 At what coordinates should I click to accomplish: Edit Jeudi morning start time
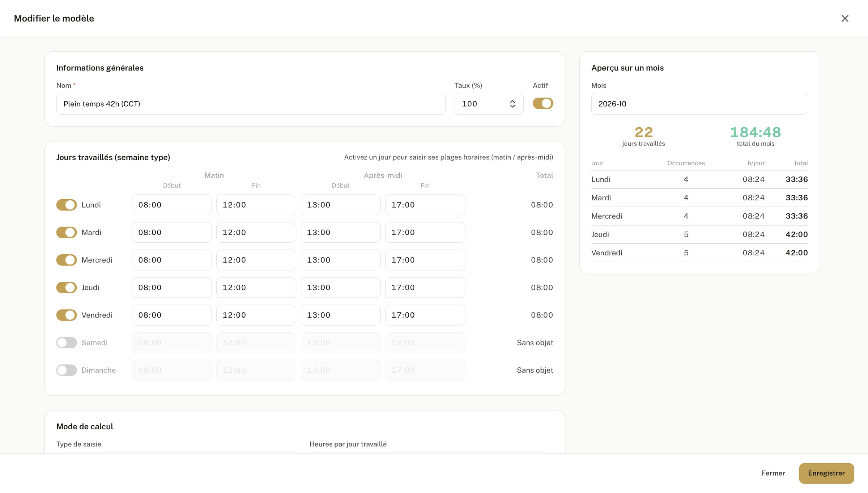(x=172, y=288)
